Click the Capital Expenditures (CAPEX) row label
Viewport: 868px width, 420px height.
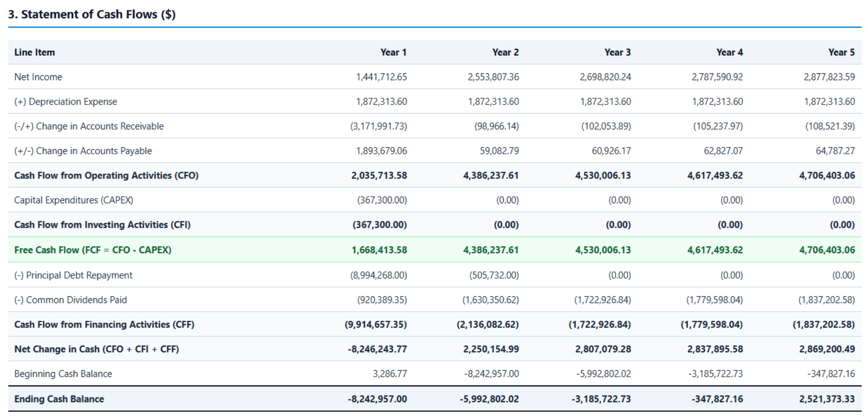point(74,200)
